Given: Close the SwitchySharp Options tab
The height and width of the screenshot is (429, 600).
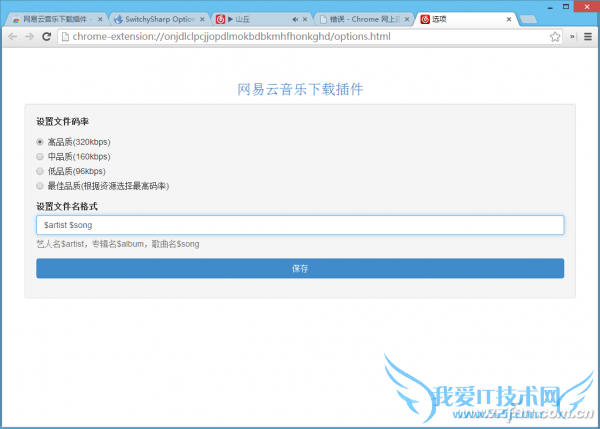Looking at the screenshot, I should coord(202,19).
